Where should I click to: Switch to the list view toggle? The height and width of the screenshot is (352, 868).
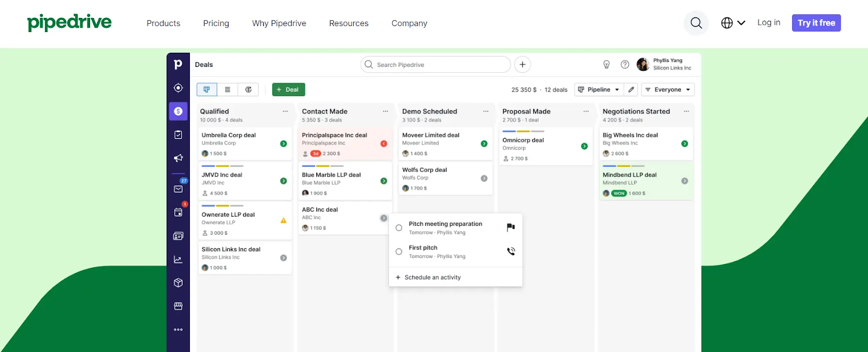(x=227, y=90)
